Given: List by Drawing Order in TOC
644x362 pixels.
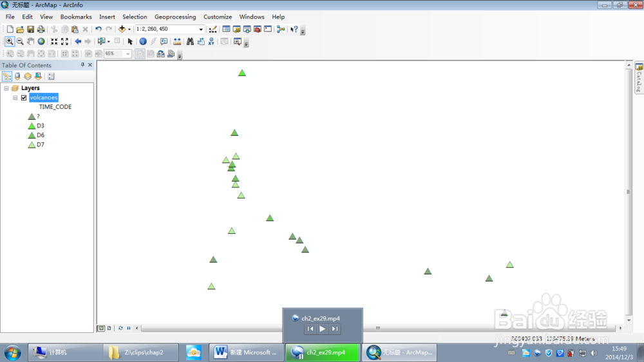Looking at the screenshot, I should pyautogui.click(x=7, y=77).
